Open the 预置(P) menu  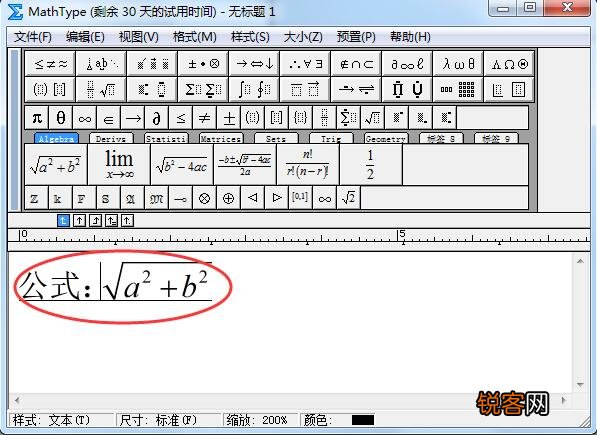(356, 37)
